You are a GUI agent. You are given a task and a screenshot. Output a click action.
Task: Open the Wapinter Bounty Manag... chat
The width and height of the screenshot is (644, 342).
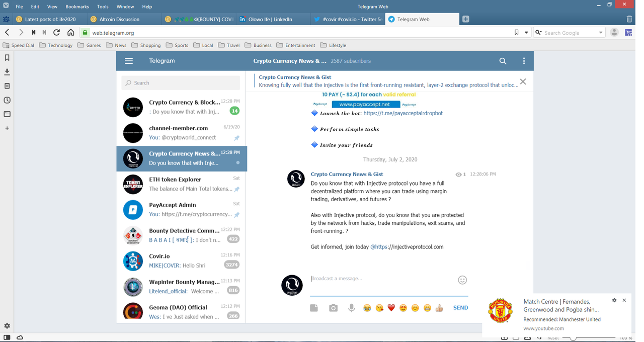pyautogui.click(x=182, y=287)
